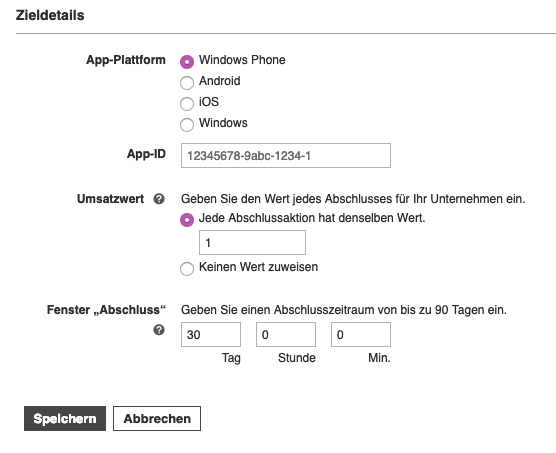Click the Windows Phone label text
Image resolution: width=556 pixels, height=453 pixels.
click(242, 60)
